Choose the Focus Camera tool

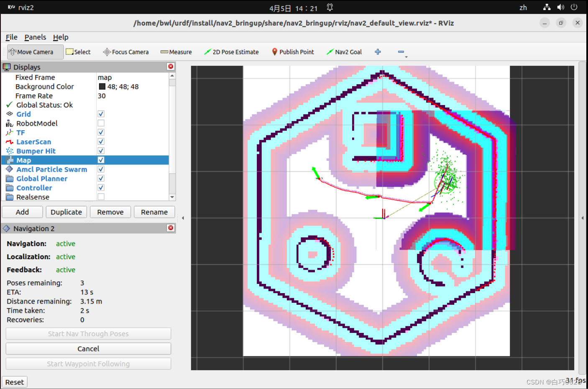click(x=126, y=52)
